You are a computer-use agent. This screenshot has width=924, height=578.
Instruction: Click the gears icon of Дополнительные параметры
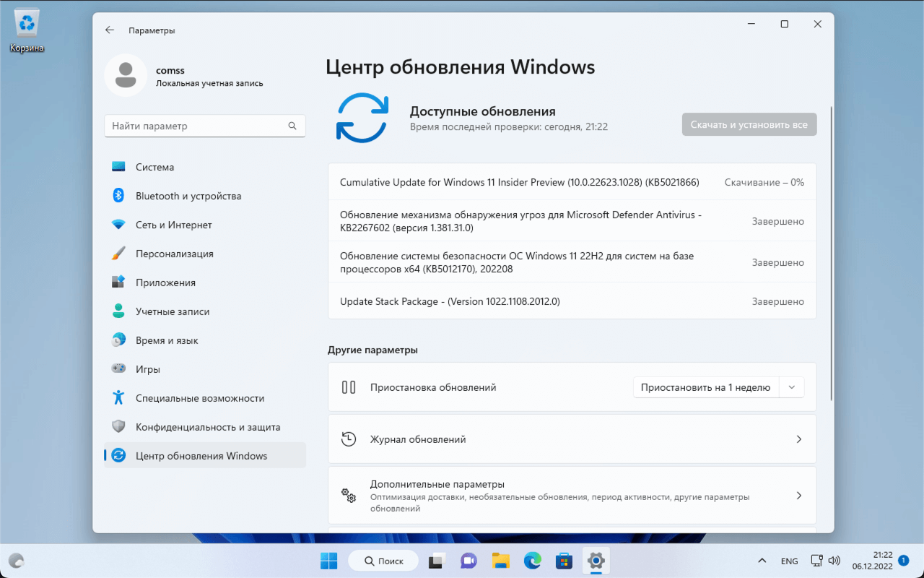(x=349, y=496)
